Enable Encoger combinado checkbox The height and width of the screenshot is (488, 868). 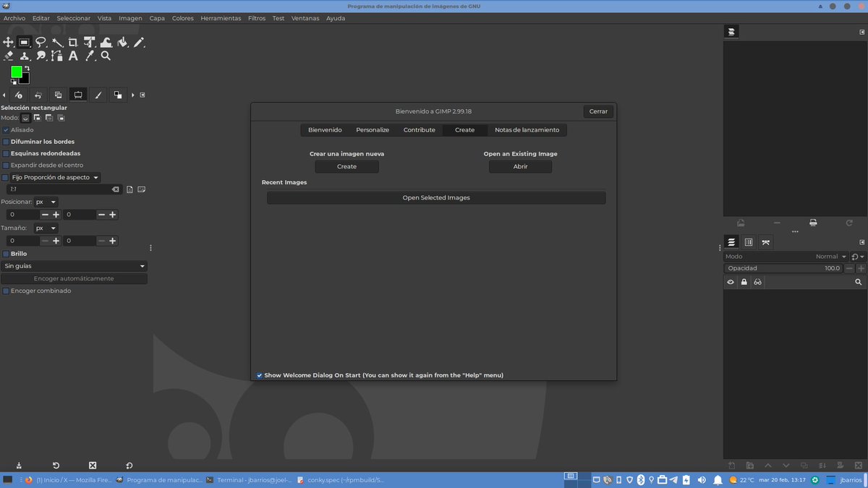pyautogui.click(x=6, y=291)
